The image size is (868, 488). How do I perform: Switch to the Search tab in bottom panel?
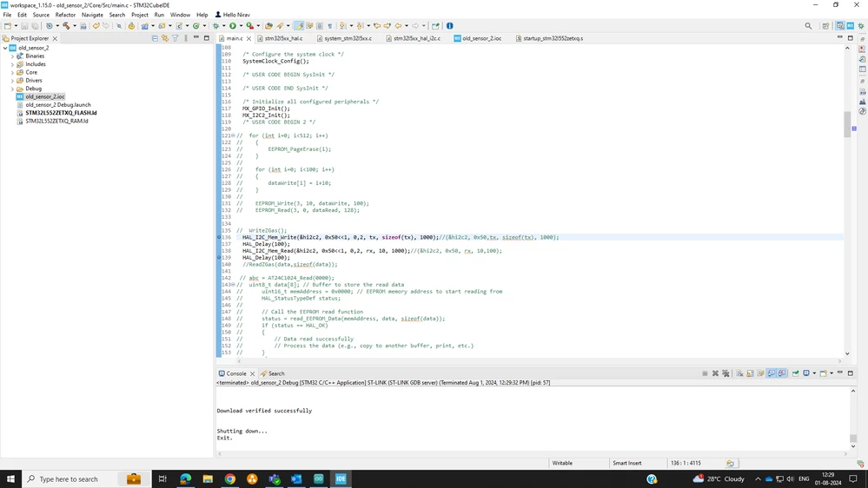272,373
